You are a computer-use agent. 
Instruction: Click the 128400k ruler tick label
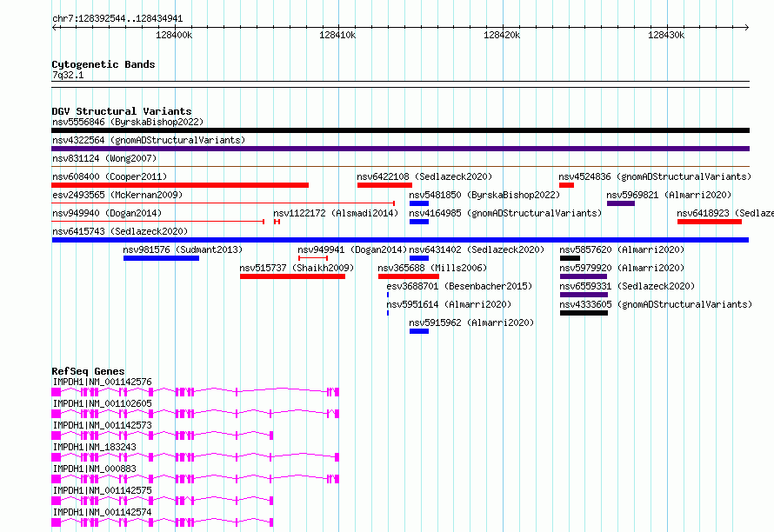[x=174, y=35]
